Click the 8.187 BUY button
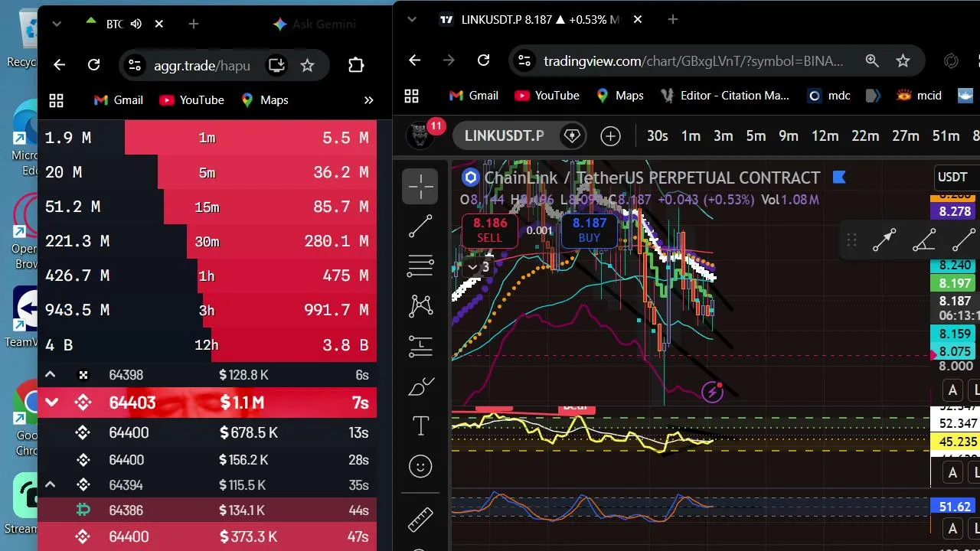 click(590, 230)
